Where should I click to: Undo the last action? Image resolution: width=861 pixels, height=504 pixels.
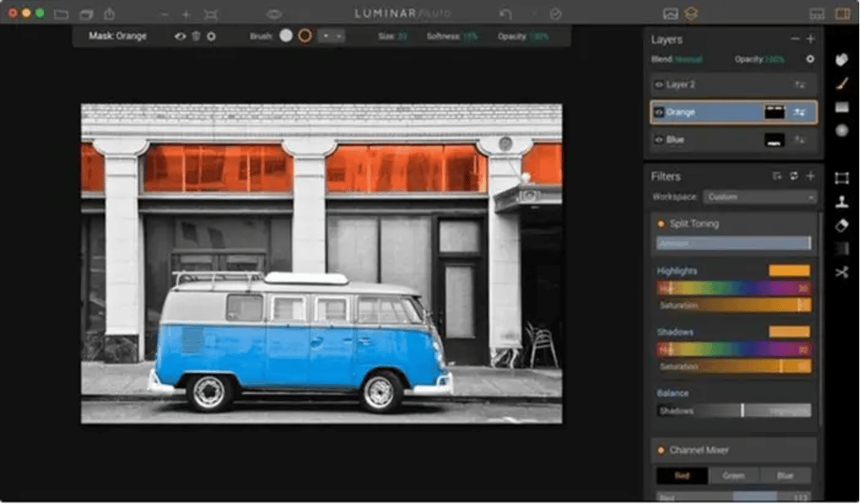point(505,14)
